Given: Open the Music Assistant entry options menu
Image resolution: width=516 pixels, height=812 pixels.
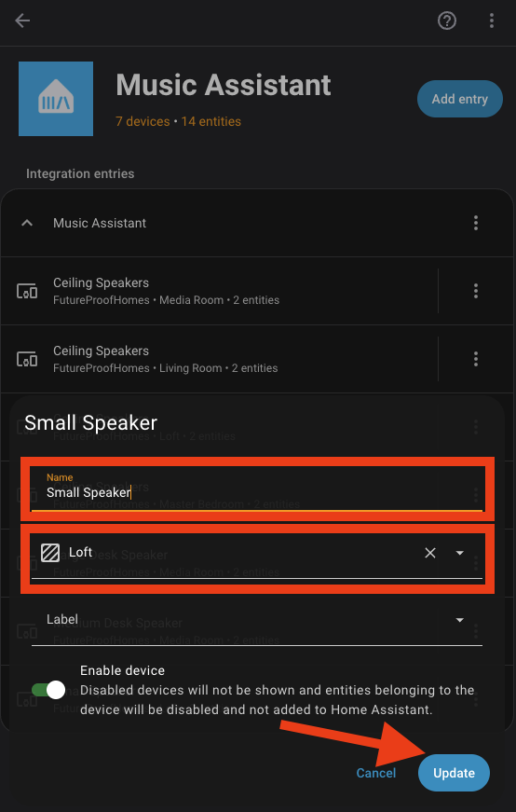Looking at the screenshot, I should [x=476, y=223].
